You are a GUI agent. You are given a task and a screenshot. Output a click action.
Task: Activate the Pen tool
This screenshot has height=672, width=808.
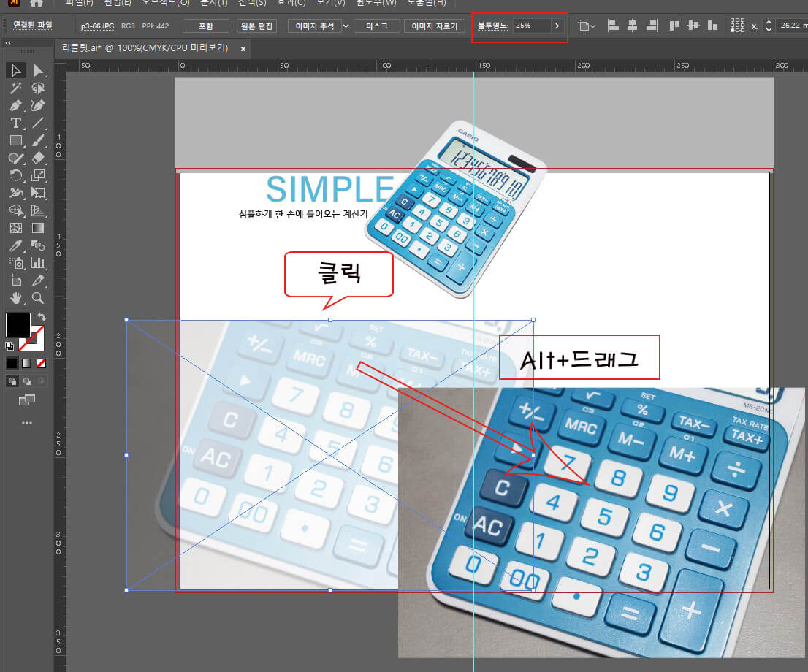click(x=16, y=106)
